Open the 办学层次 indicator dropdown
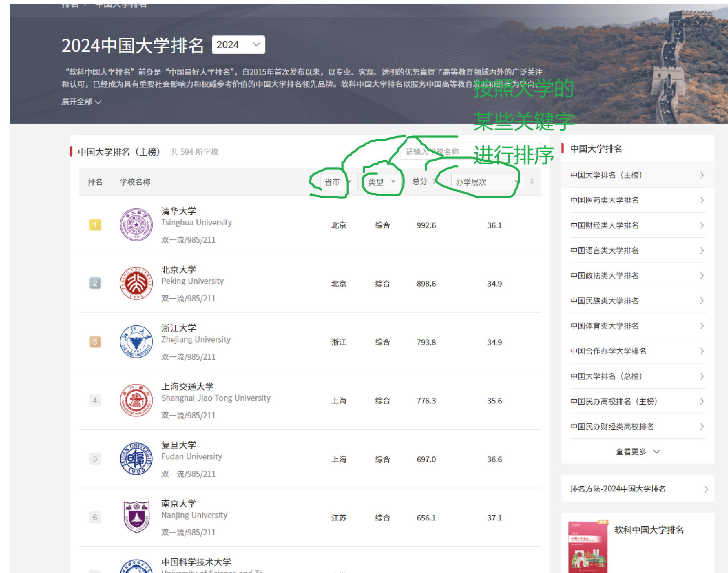The width and height of the screenshot is (728, 573). [x=487, y=182]
